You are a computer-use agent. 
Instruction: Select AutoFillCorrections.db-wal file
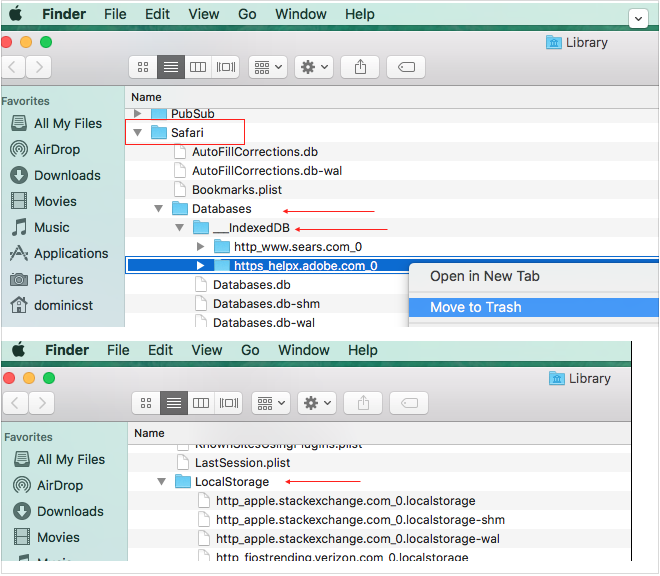[x=267, y=171]
